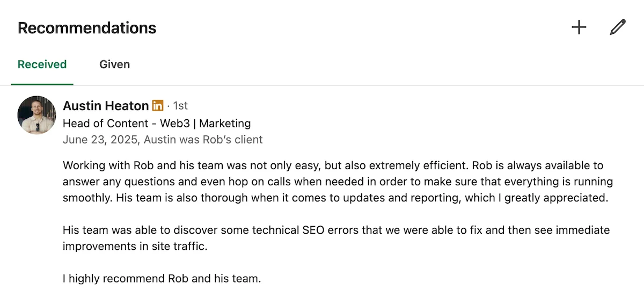Click the line starting 'His team was able'
644x303 pixels.
(x=336, y=230)
